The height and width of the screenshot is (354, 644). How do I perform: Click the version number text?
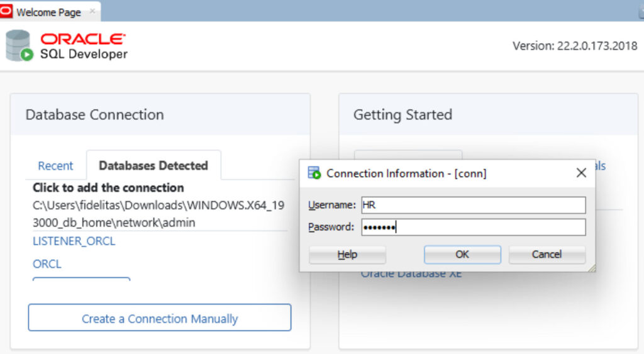[x=575, y=46]
